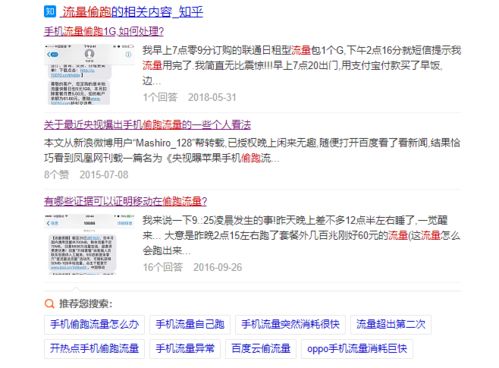Click the first result's snippet text about 联通日租型流量包
This screenshot has height=368, width=499.
[302, 65]
